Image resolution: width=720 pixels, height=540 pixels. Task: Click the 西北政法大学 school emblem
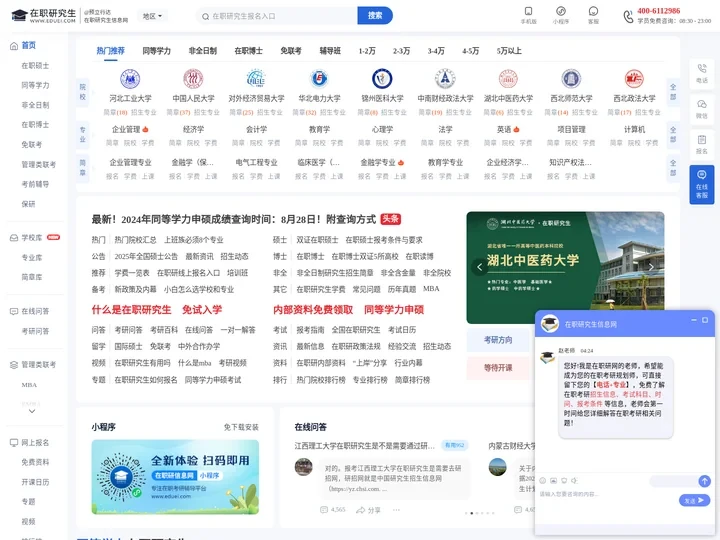coord(634,79)
